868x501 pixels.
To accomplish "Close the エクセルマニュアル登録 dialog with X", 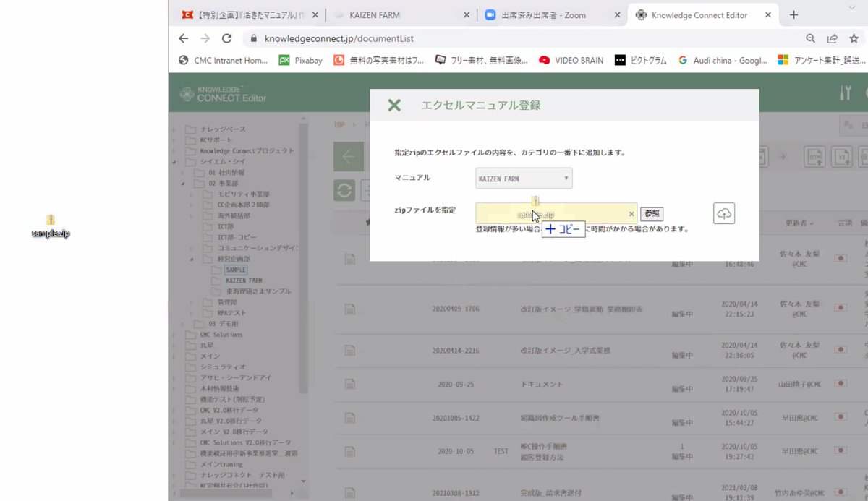I will 394,106.
